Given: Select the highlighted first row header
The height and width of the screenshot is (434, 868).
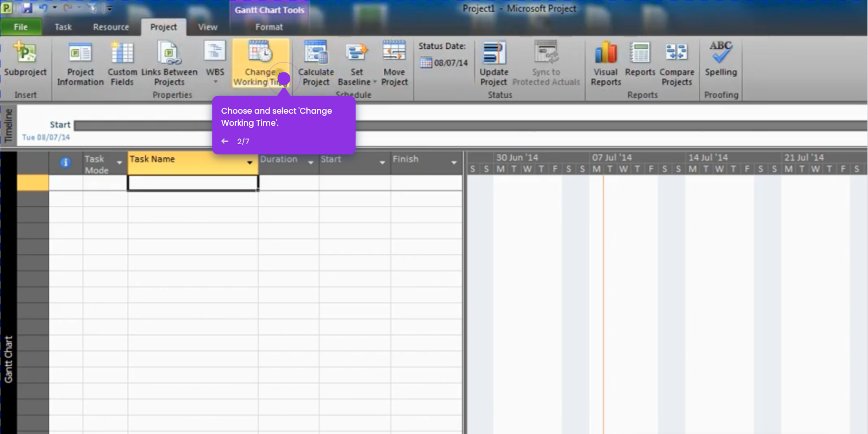Looking at the screenshot, I should point(33,183).
